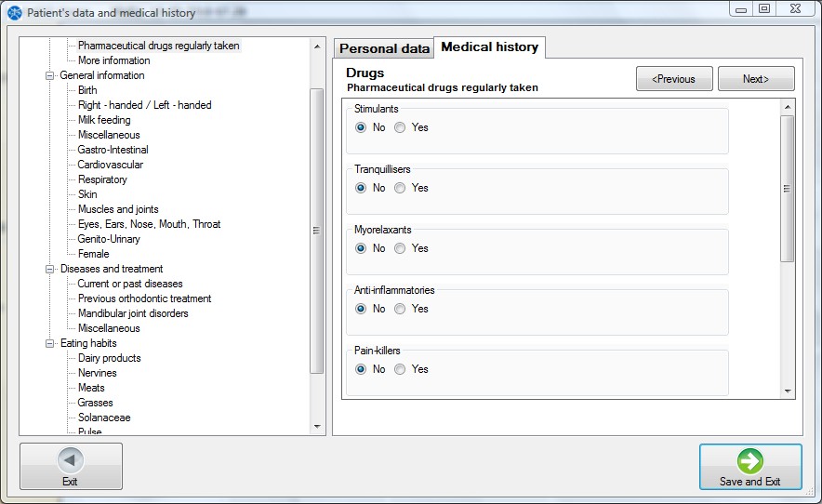Click the tree panel scroll-down arrow

[x=317, y=427]
